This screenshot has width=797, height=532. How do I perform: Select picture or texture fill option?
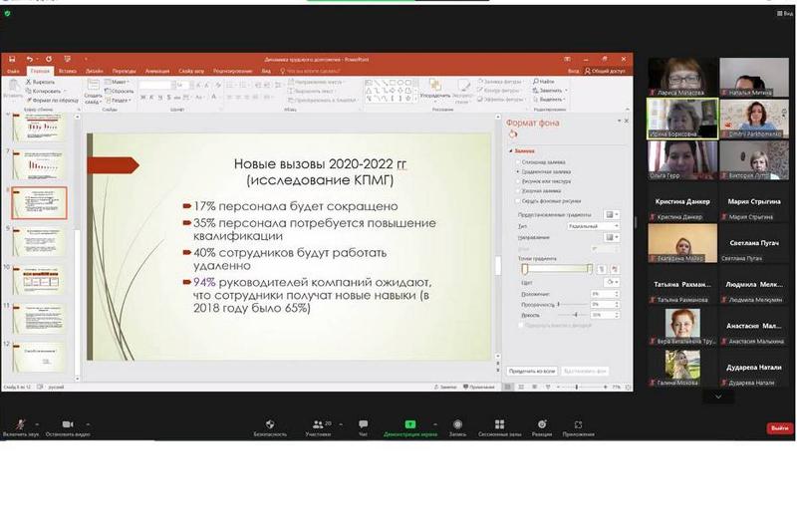(518, 180)
